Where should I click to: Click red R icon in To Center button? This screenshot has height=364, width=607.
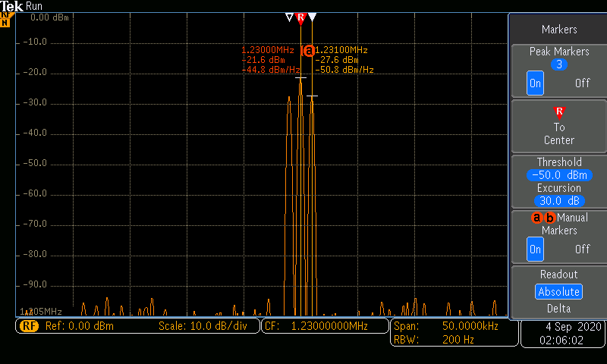(559, 112)
